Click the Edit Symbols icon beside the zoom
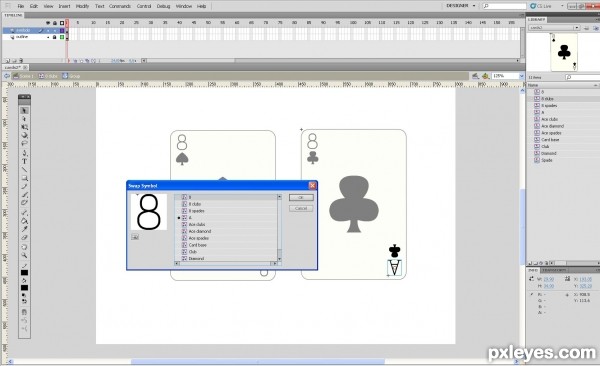The image size is (600, 366). (485, 76)
